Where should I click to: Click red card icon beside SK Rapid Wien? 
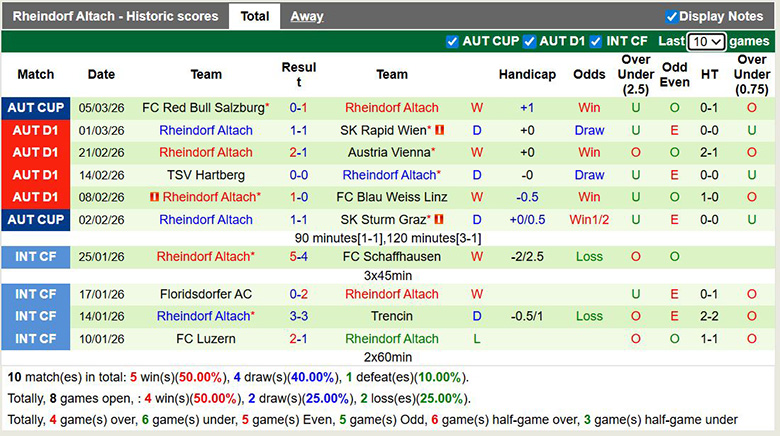click(438, 130)
